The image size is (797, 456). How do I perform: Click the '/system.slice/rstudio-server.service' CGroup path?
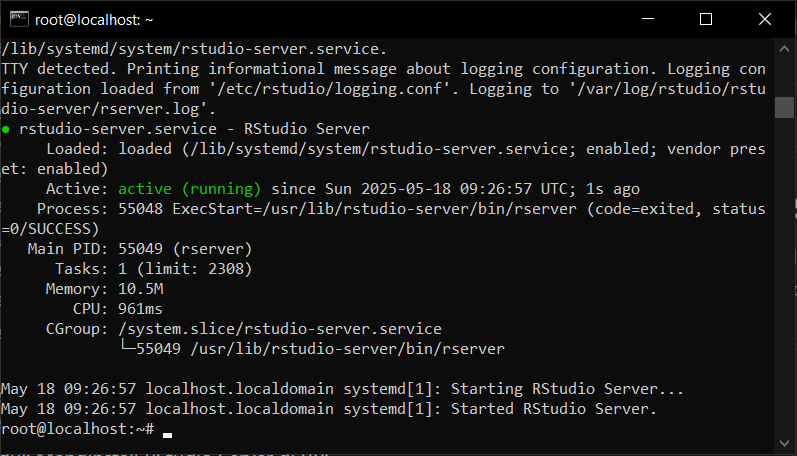[x=280, y=329]
